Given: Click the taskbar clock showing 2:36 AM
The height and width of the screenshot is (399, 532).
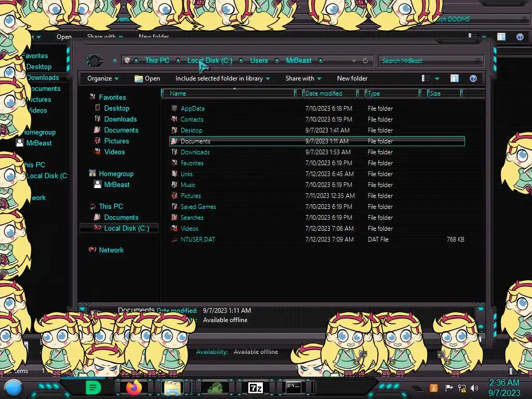Looking at the screenshot, I should tap(504, 382).
